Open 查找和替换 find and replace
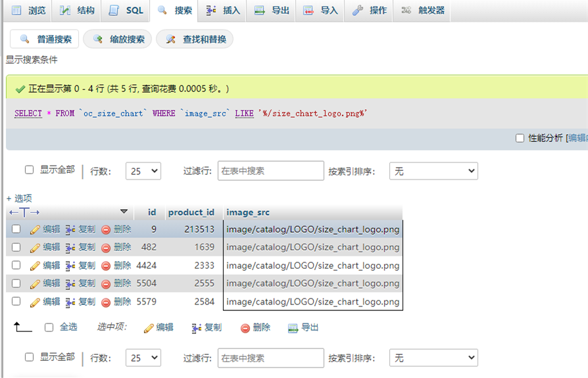This screenshot has width=588, height=378. 195,39
